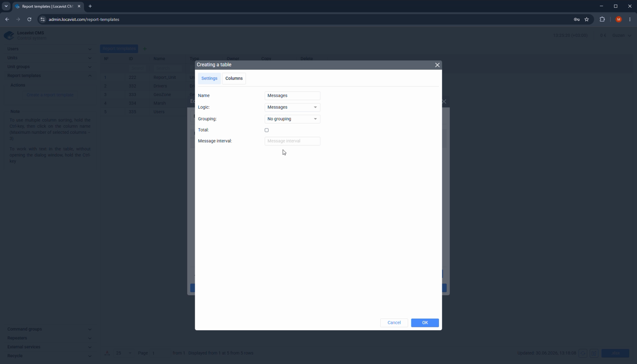This screenshot has width=637, height=364.
Task: Close the Report templates browser tab
Action: point(79,6)
